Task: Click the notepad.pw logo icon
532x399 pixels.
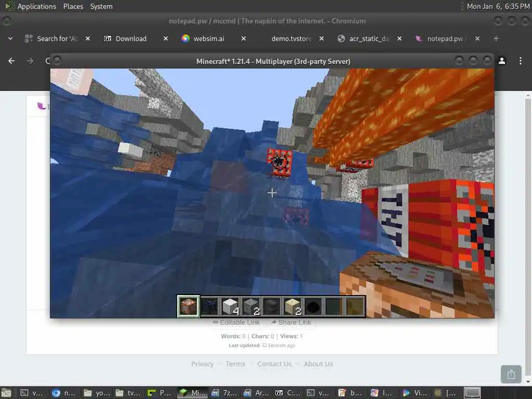Action: point(42,106)
